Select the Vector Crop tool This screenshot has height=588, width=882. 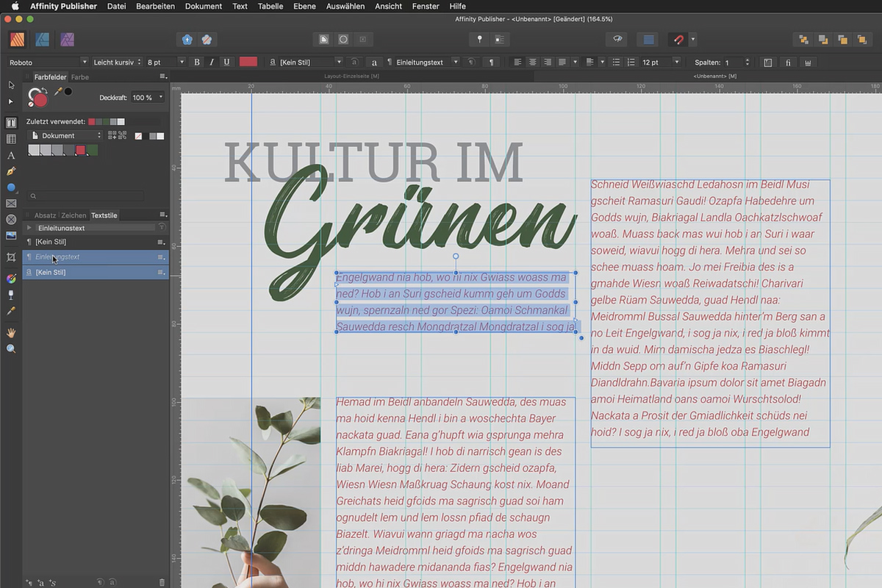(11, 258)
